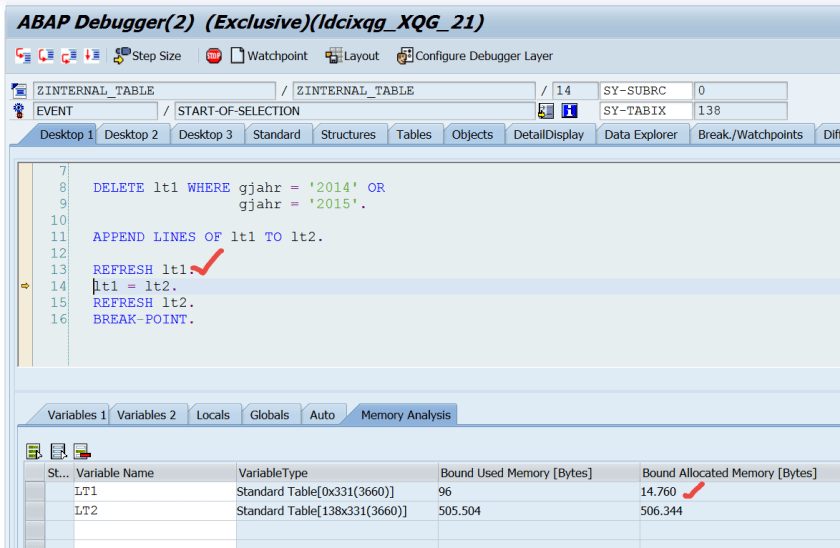Click the program icon left of ZINTERNAL_TABLE
Image resolution: width=840 pixels, height=548 pixels.
coord(18,91)
